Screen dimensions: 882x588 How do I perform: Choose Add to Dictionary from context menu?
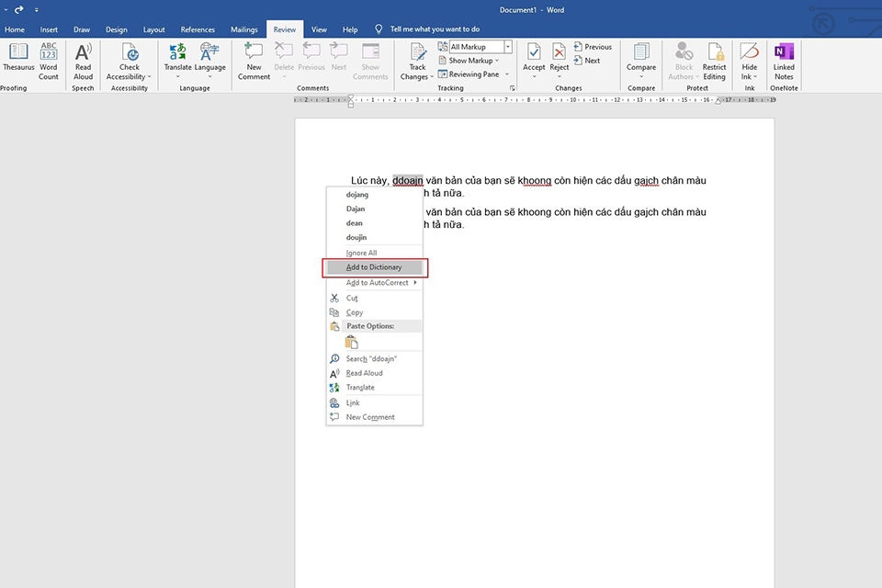coord(375,267)
